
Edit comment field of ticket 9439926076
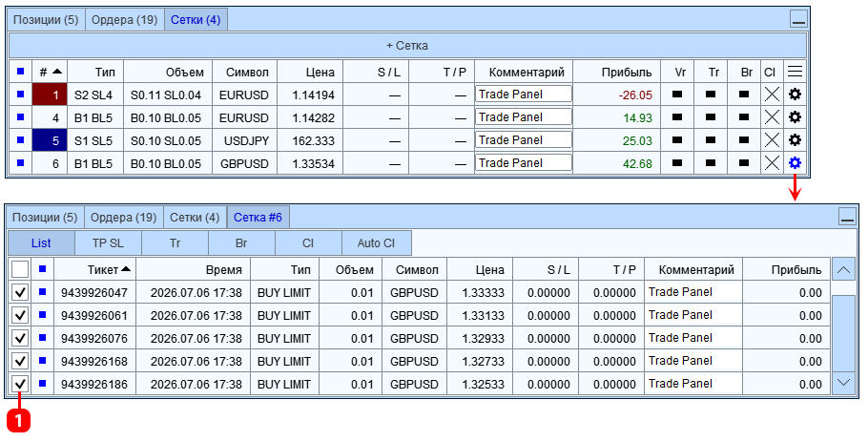693,338
